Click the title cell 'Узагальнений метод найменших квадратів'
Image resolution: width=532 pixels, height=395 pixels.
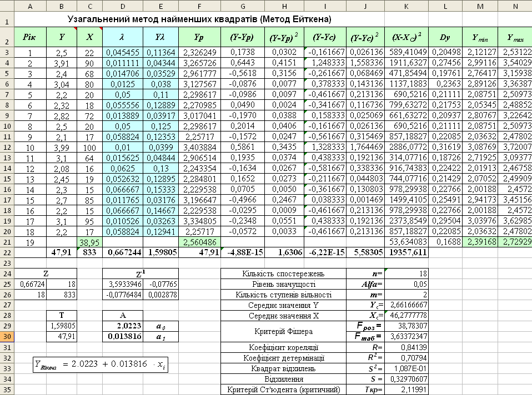pyautogui.click(x=199, y=19)
